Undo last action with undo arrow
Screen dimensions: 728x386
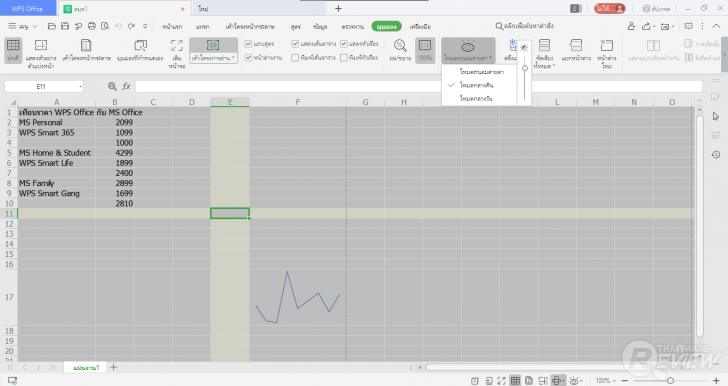[118, 26]
